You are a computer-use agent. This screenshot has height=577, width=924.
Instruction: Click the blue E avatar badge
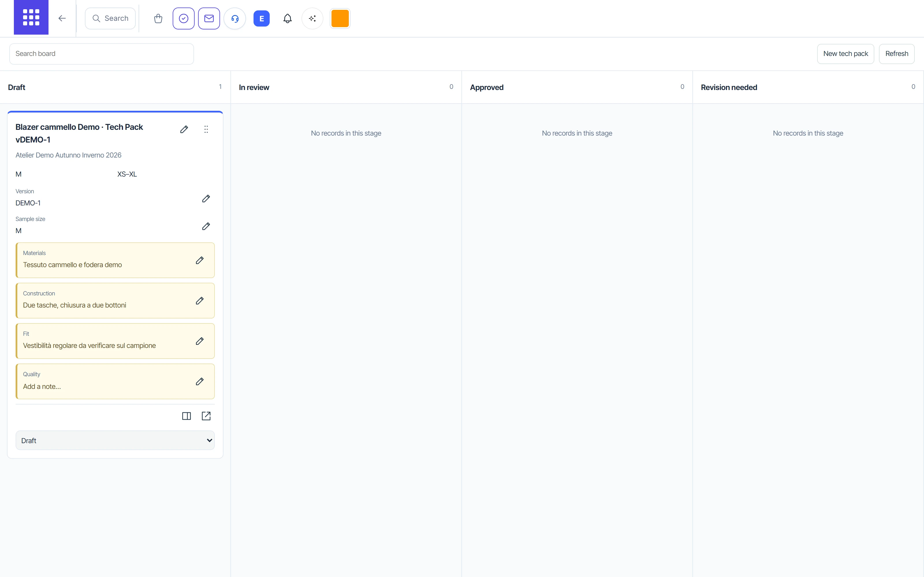(262, 18)
